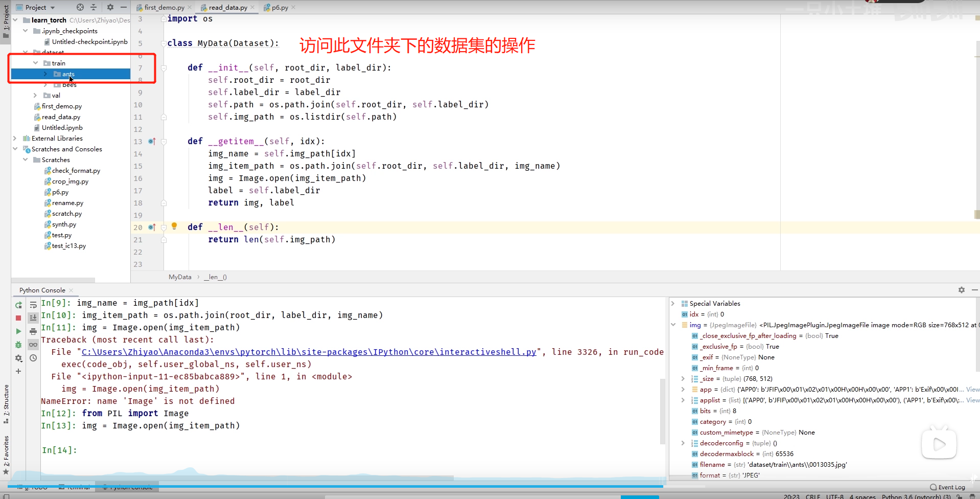Rerun the Python console
The height and width of the screenshot is (499, 980).
coord(18,305)
